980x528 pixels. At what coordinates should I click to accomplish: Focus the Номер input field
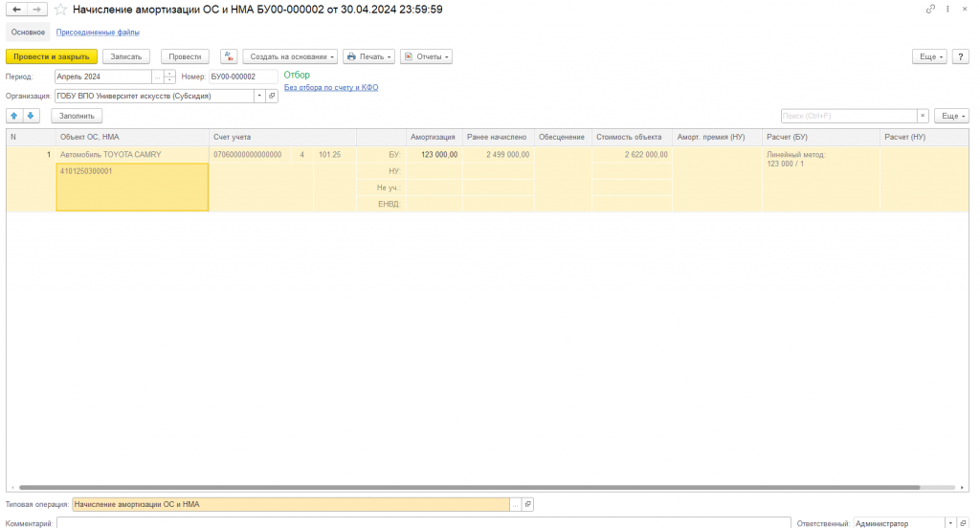tap(243, 77)
